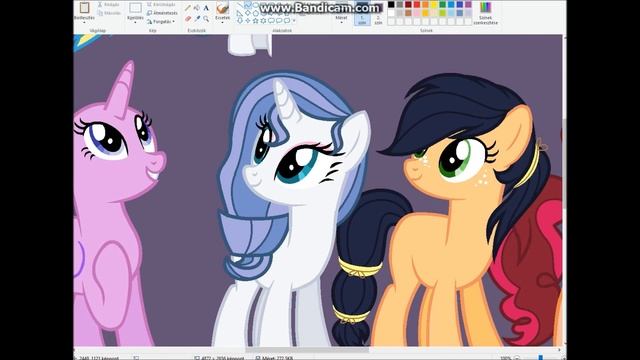640x360 pixels.
Task: Pick the purple color swatch
Action: tap(468, 4)
